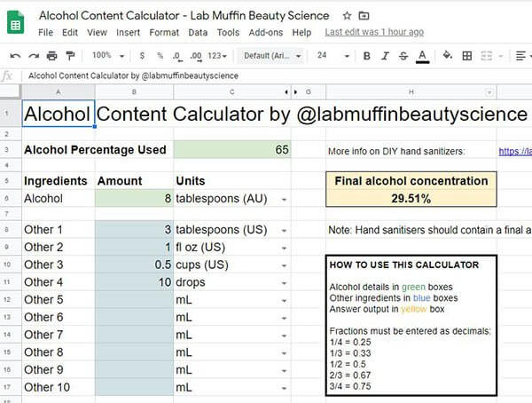Expand hidden columns left arrow after C
This screenshot has height=403, width=532.
(x=286, y=92)
